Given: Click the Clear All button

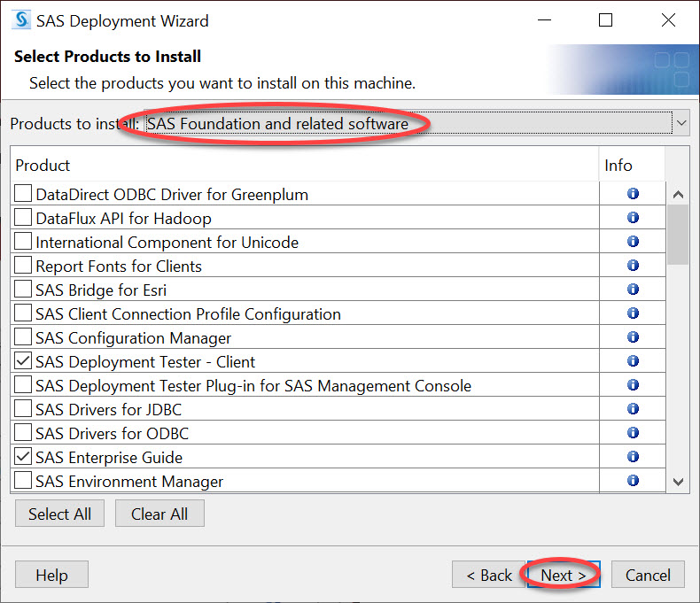Looking at the screenshot, I should tap(159, 514).
